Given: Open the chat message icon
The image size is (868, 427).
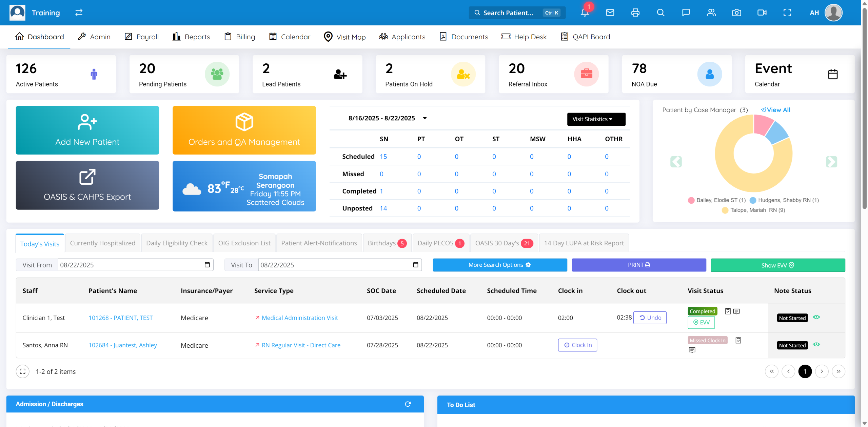Looking at the screenshot, I should [x=686, y=13].
